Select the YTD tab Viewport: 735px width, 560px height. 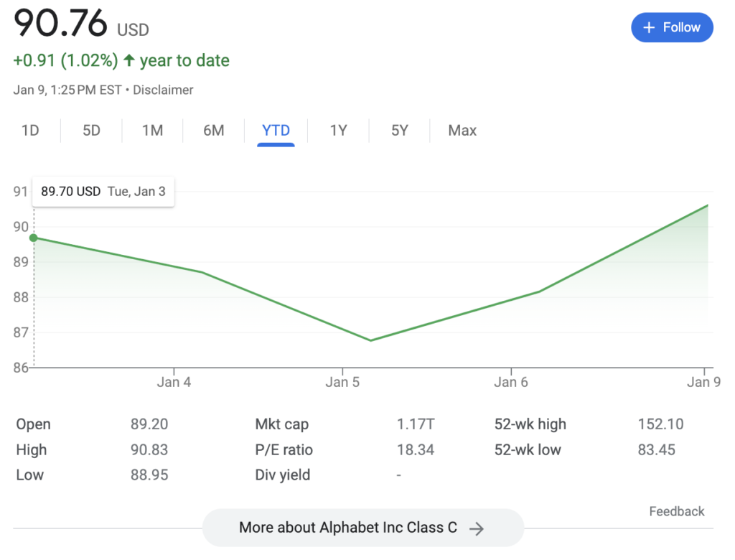click(x=276, y=131)
